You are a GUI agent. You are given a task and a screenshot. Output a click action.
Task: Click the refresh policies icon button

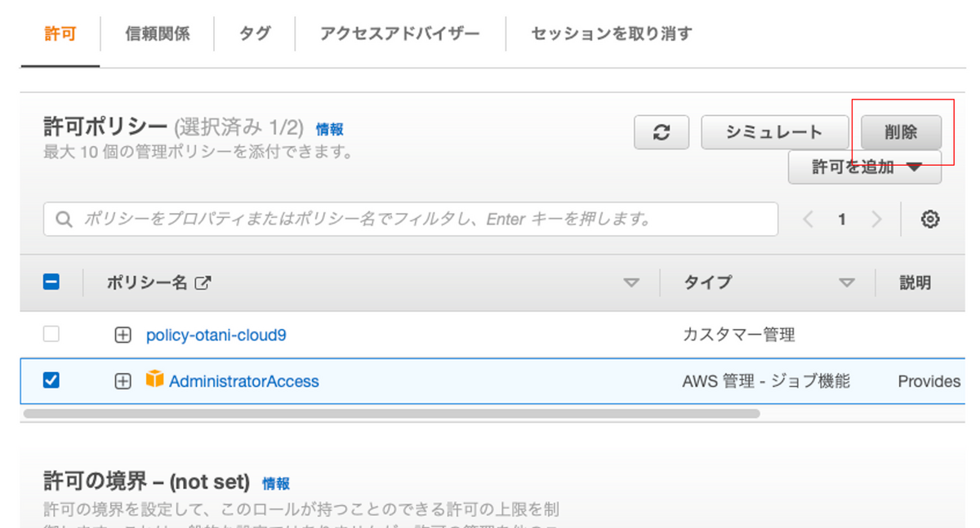click(x=661, y=132)
